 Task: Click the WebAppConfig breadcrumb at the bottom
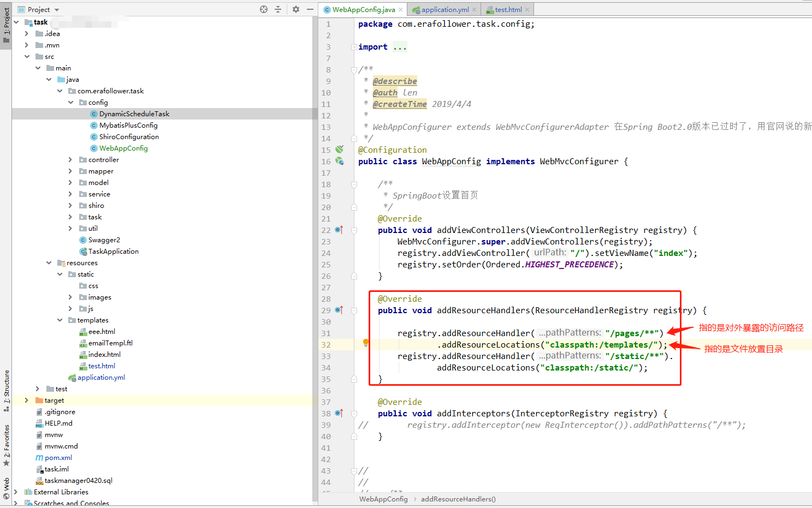coord(383,499)
